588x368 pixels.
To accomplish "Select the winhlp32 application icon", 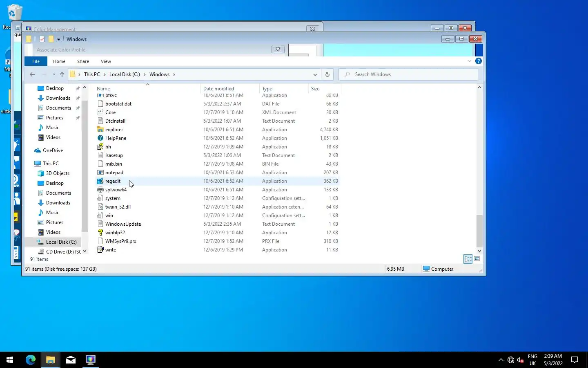I will tap(100, 233).
